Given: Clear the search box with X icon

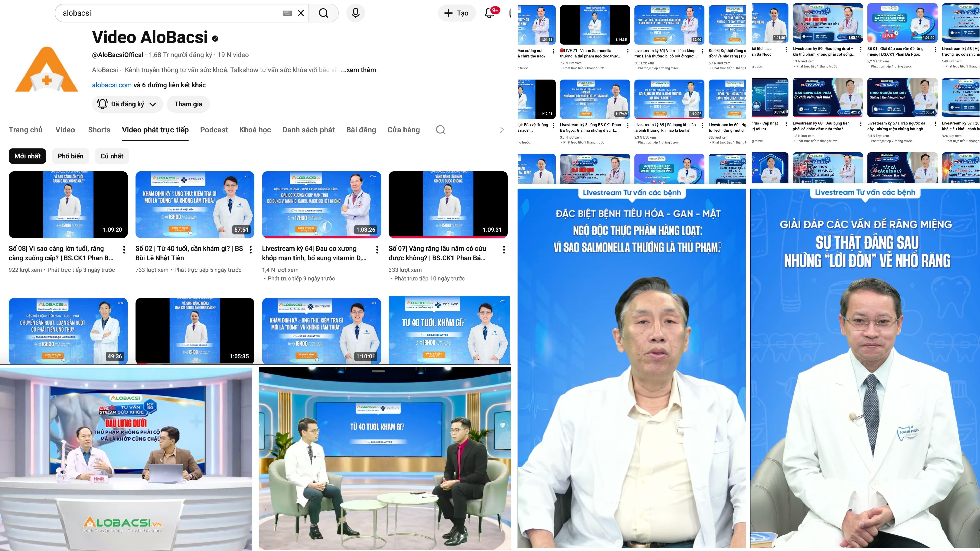Looking at the screenshot, I should 301,13.
